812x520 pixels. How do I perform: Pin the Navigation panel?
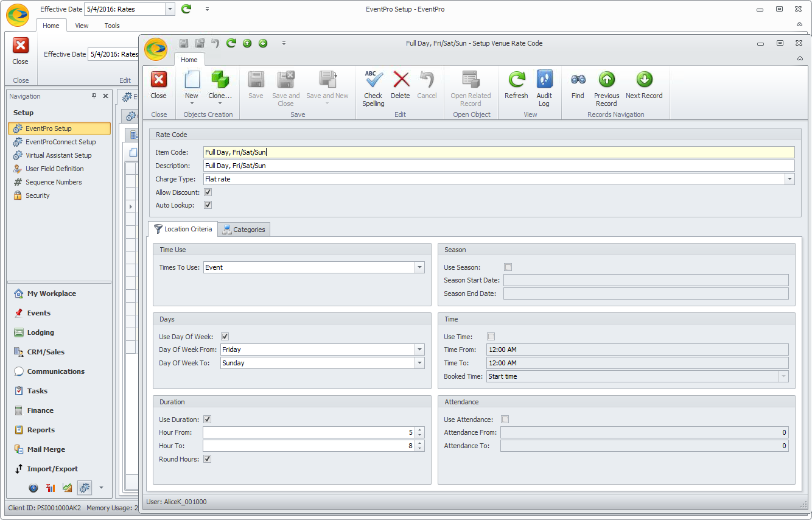[94, 96]
